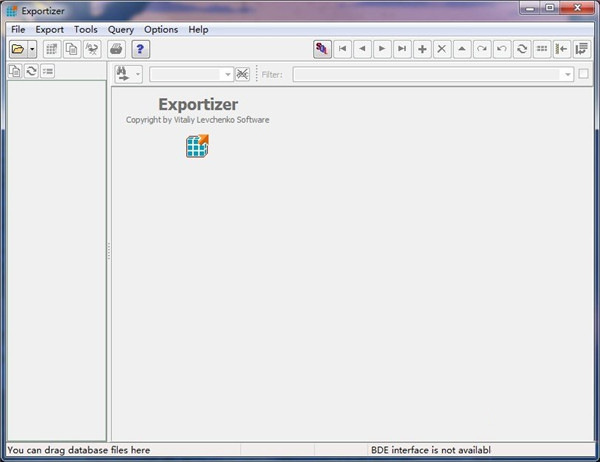Click the 'BDE interface is not availabl' status text
600x462 pixels.
(431, 450)
